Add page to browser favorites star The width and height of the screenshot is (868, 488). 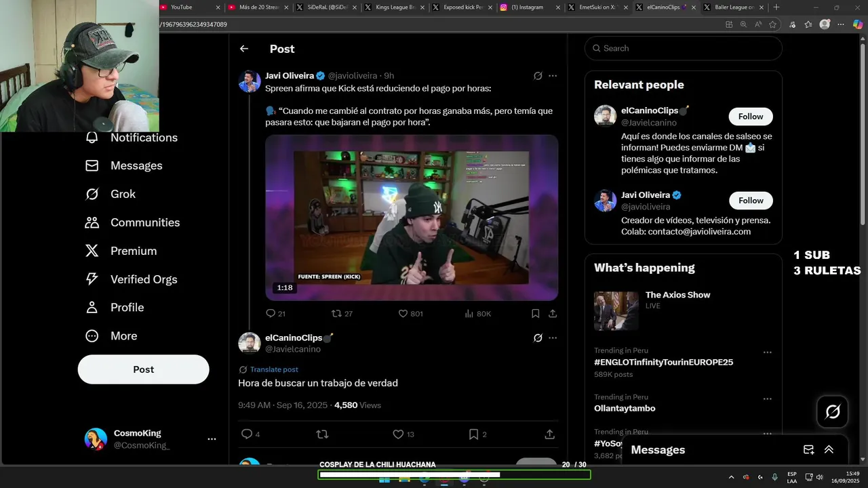click(x=772, y=24)
